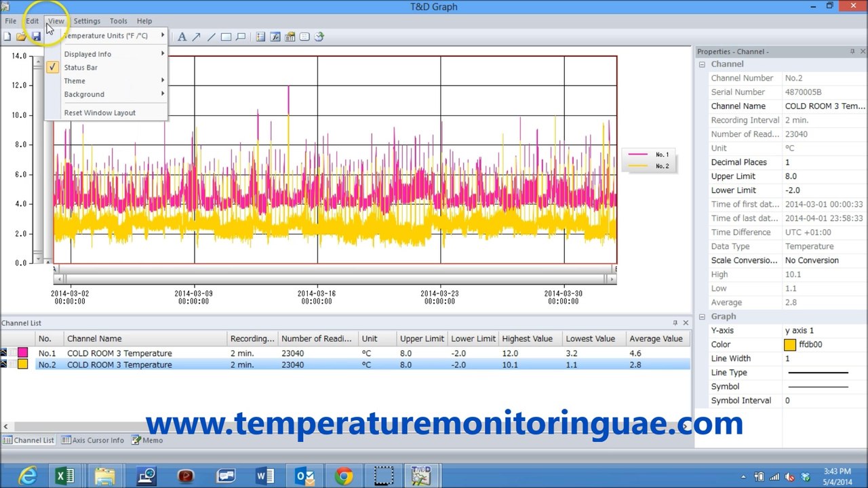The image size is (868, 488).
Task: Select the Rectangle drawing tool
Action: [x=226, y=37]
